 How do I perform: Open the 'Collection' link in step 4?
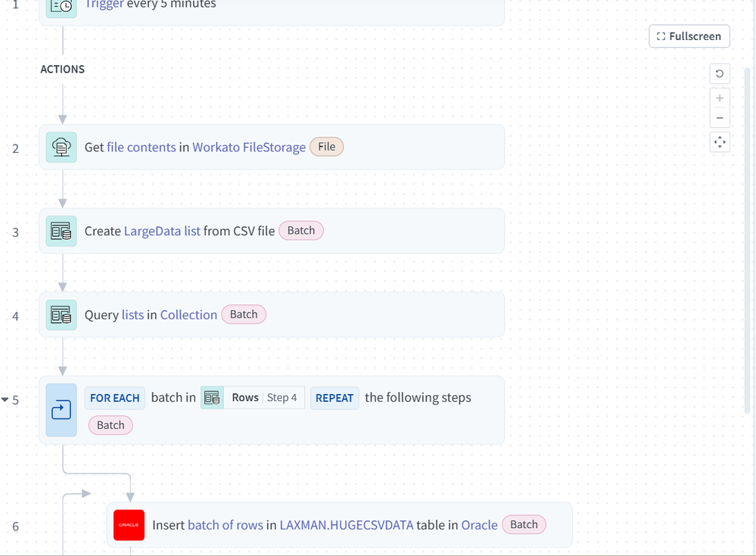[x=188, y=315]
